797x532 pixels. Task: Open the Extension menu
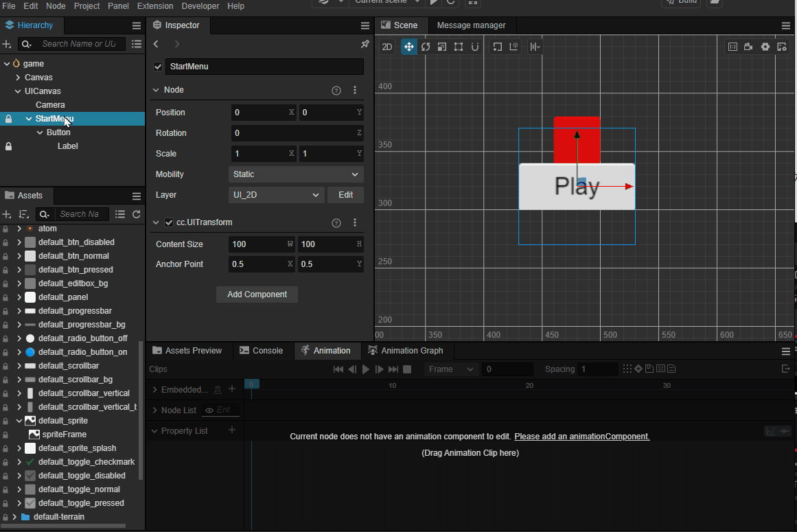coord(155,6)
